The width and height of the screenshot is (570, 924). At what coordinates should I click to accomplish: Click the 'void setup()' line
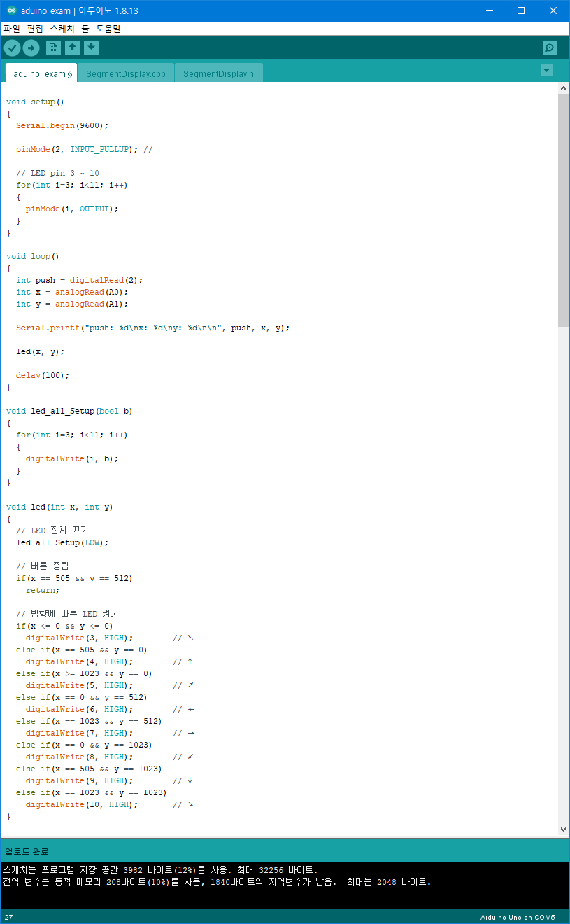35,101
